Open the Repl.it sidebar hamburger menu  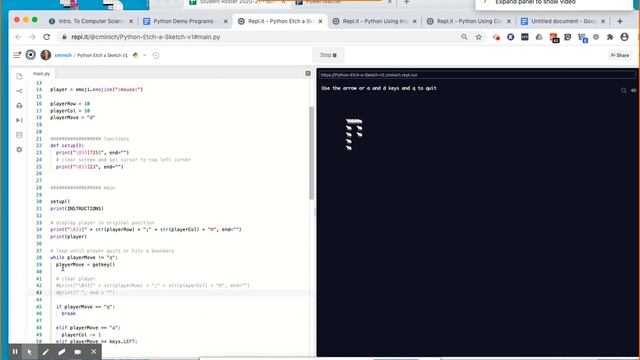point(17,55)
